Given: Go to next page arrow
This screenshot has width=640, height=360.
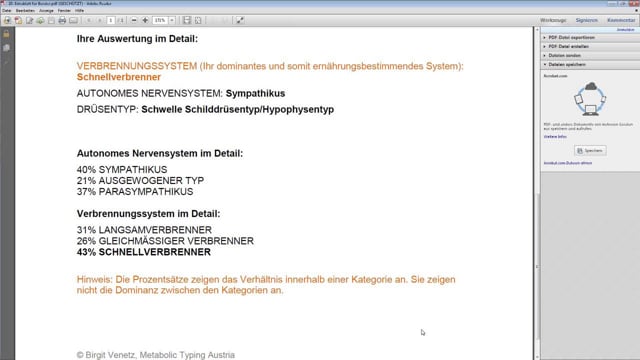Looking at the screenshot, I should [100, 20].
